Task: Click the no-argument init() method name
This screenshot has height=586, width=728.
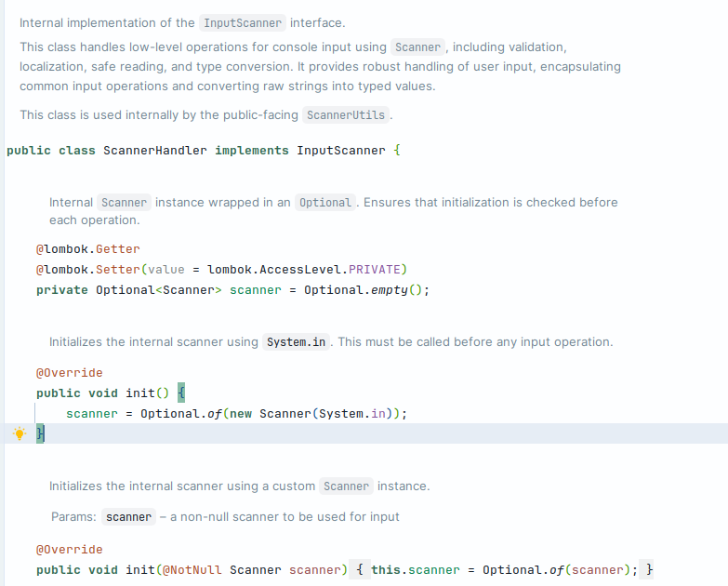Action: (x=140, y=393)
